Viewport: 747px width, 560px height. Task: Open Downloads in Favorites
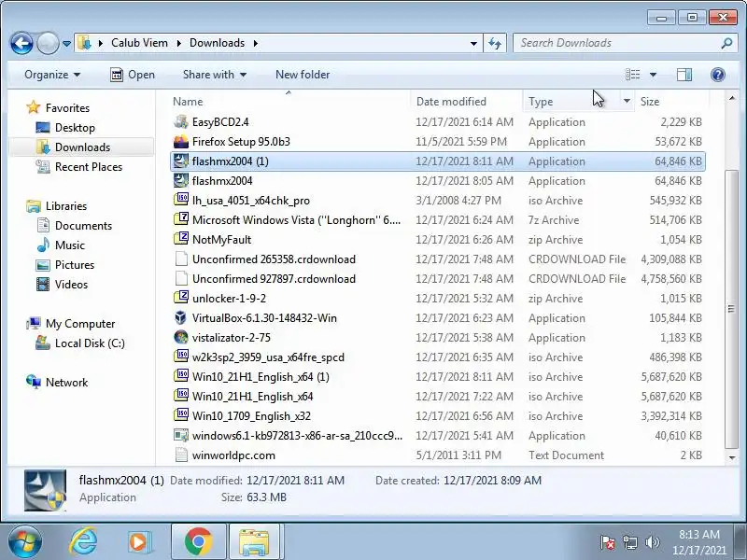(82, 147)
